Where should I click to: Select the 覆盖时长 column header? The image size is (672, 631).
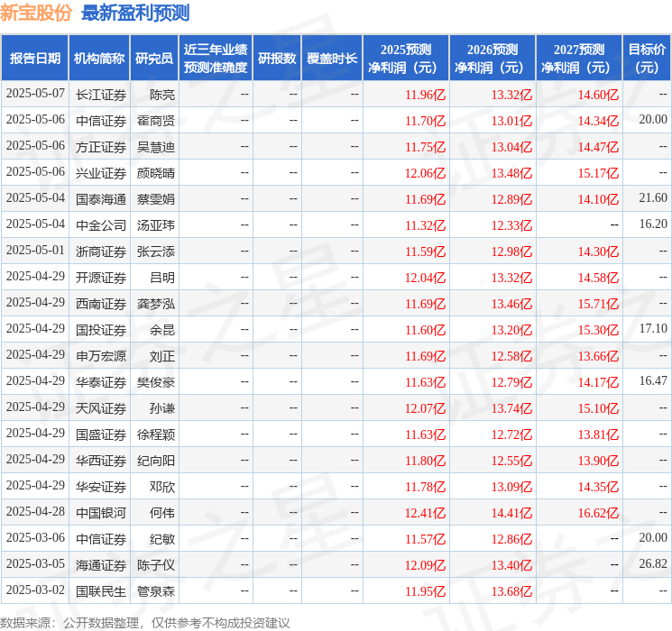(332, 59)
